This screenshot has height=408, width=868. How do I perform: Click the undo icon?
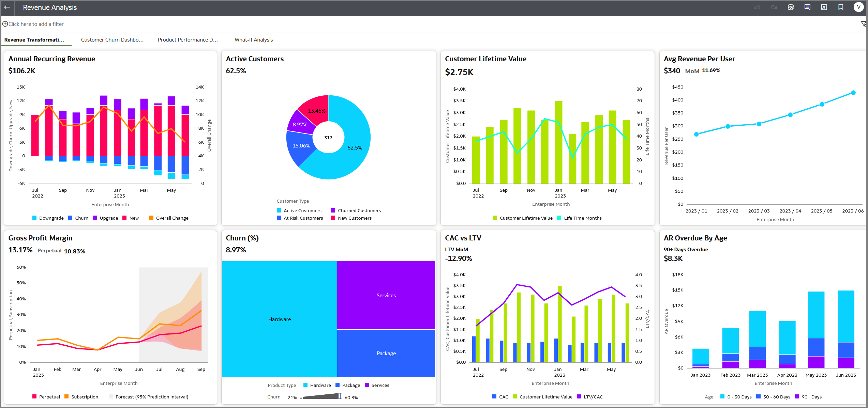(x=758, y=7)
